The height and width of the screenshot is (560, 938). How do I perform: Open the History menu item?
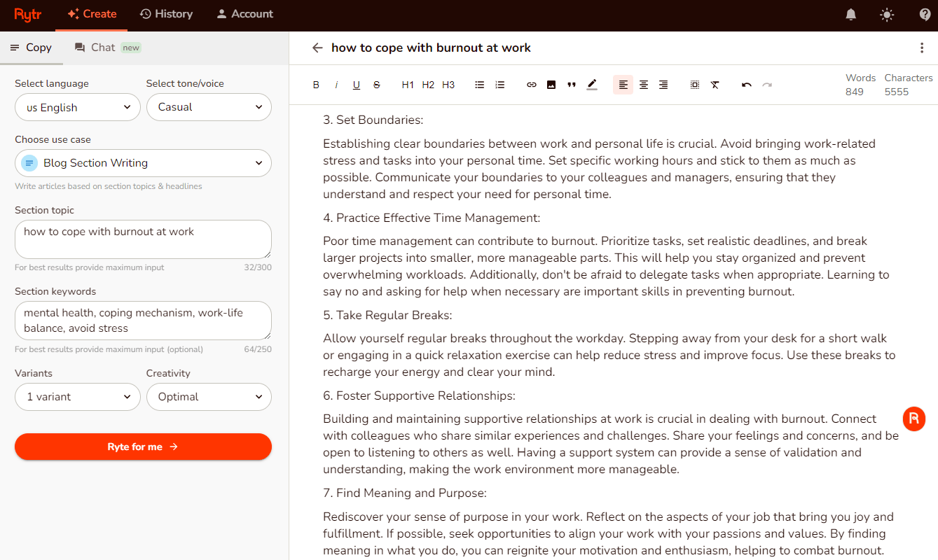166,14
